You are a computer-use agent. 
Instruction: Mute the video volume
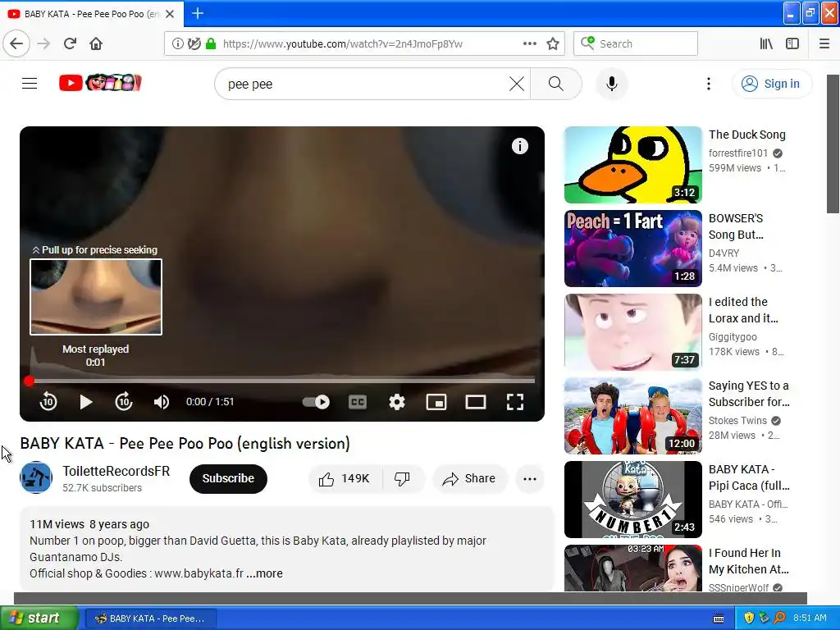(162, 402)
